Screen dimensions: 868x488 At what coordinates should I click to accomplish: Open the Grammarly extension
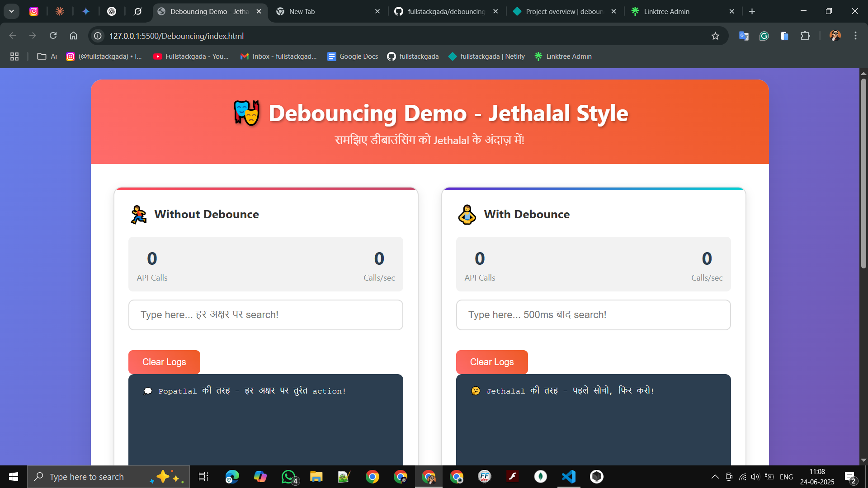tap(764, 36)
